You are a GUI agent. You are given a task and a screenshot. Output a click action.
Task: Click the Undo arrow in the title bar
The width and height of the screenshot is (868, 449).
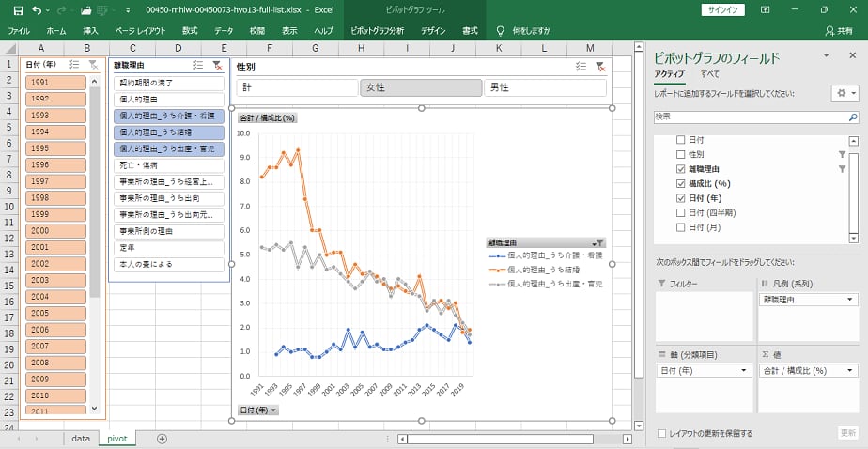coord(36,9)
